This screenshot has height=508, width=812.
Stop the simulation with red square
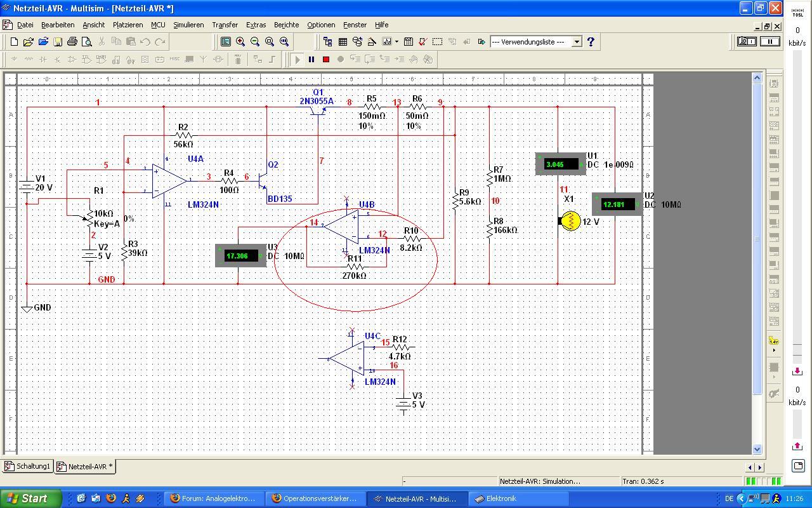[326, 59]
